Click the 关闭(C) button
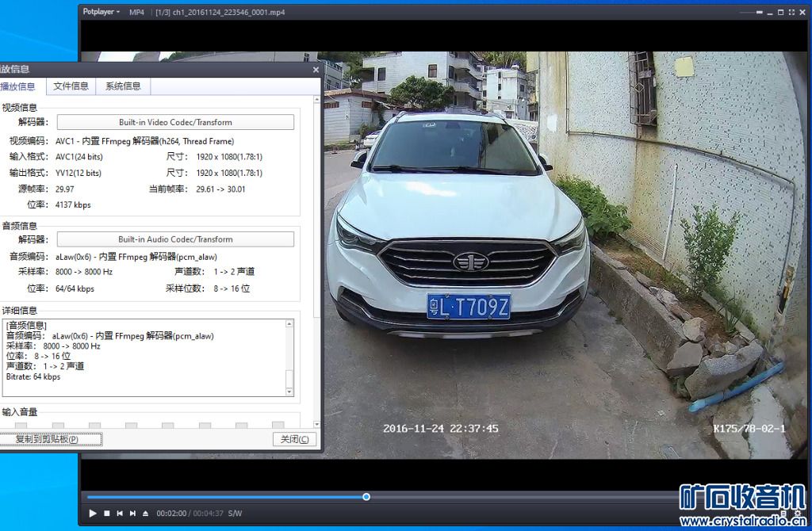The width and height of the screenshot is (812, 531). click(294, 439)
